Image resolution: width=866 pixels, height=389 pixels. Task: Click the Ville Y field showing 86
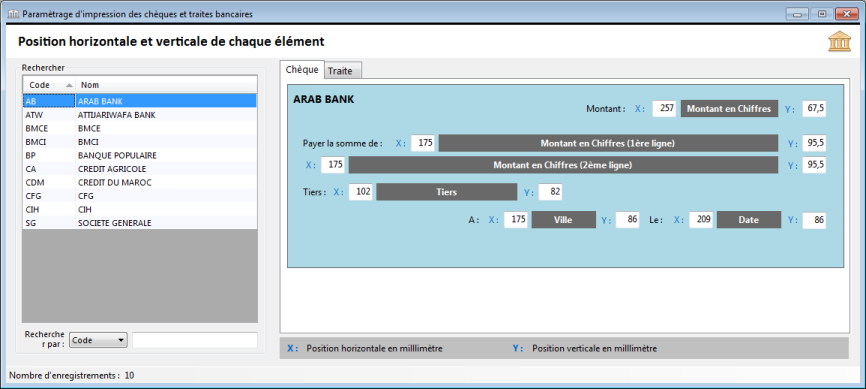click(627, 219)
